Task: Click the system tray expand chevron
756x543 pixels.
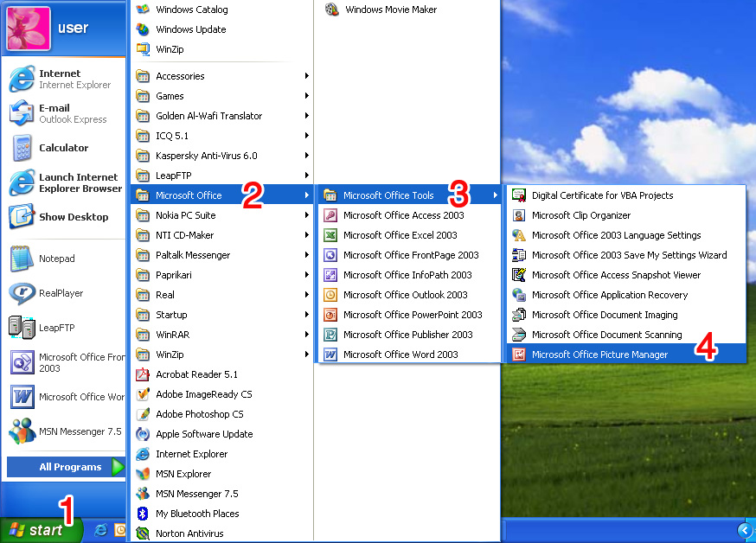Action: pyautogui.click(x=746, y=531)
